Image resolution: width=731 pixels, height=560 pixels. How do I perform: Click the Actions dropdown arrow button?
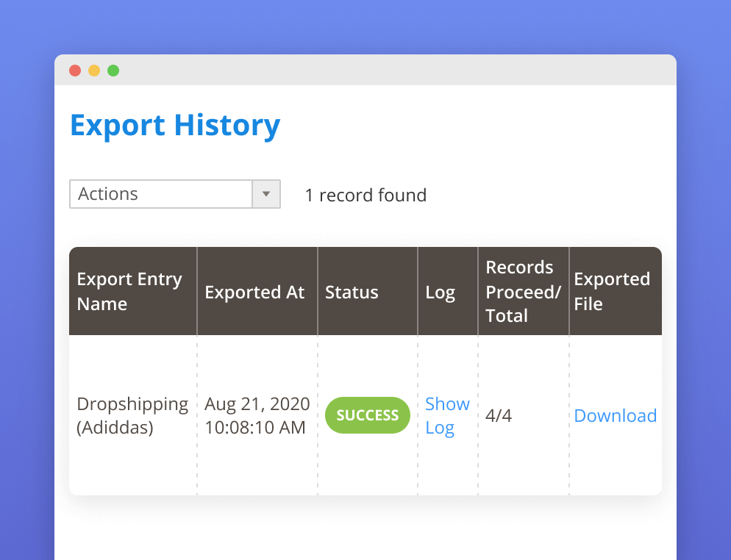266,193
